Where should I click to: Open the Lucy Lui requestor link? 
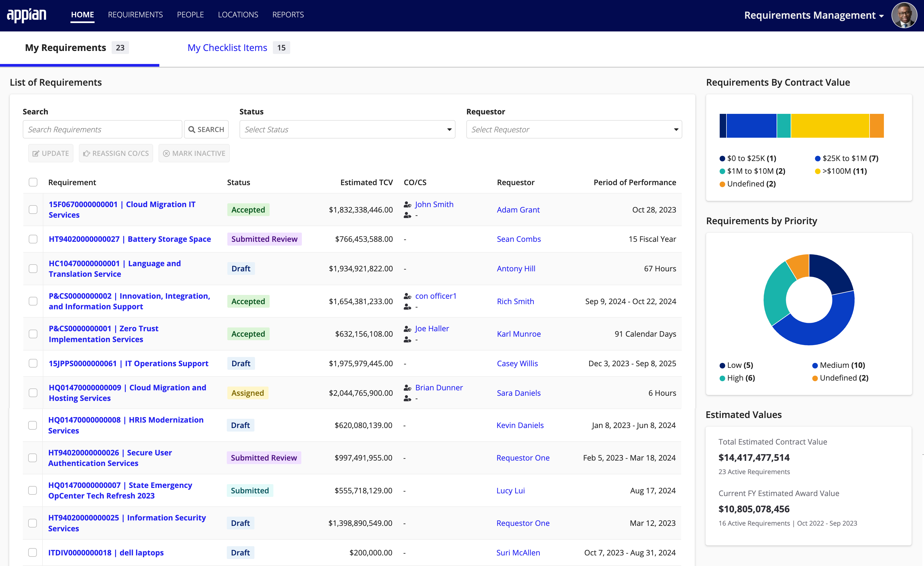[x=511, y=490]
